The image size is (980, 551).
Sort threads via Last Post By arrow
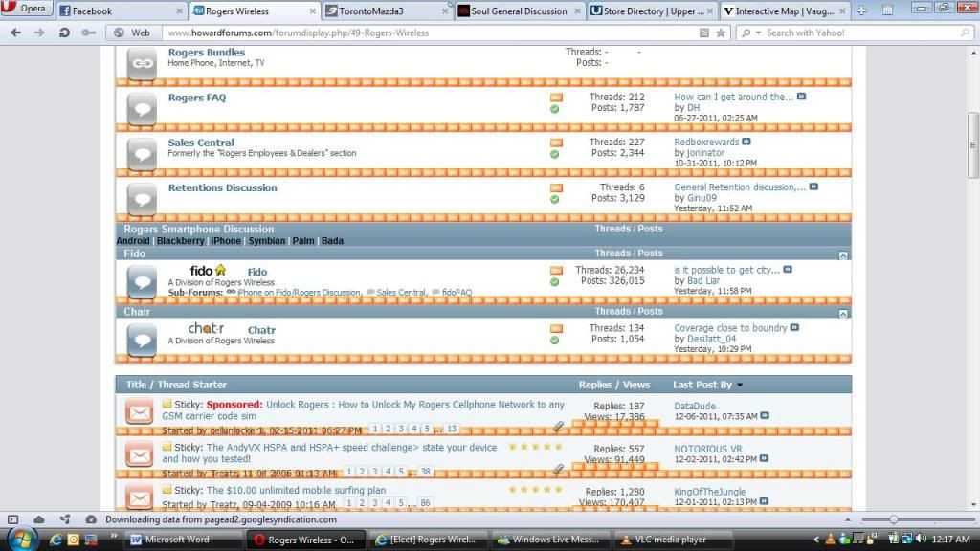(740, 385)
